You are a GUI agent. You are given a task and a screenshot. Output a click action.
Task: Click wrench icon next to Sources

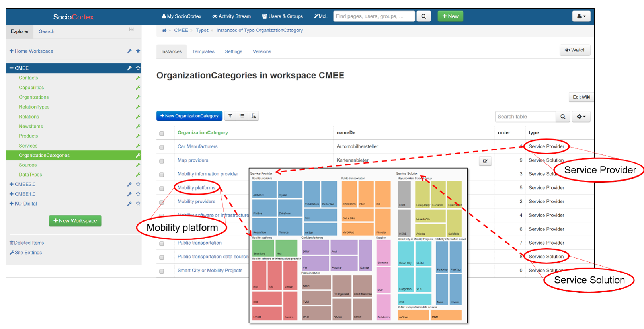138,165
